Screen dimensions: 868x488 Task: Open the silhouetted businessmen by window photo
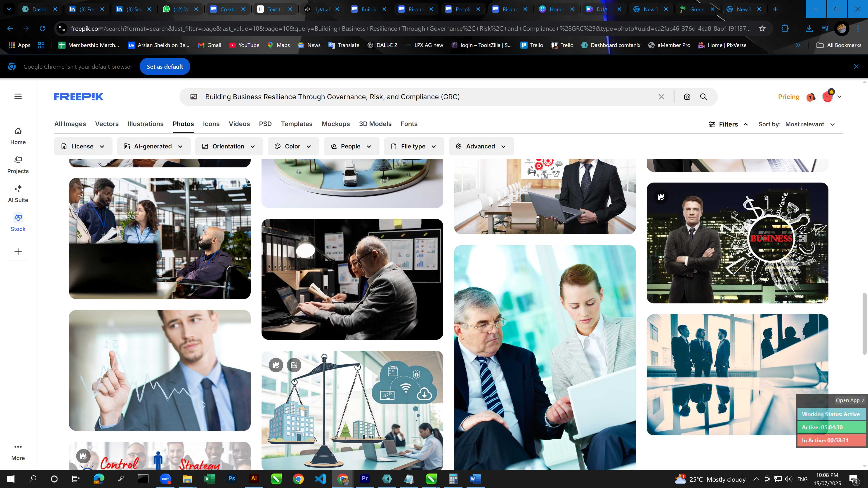(x=737, y=375)
